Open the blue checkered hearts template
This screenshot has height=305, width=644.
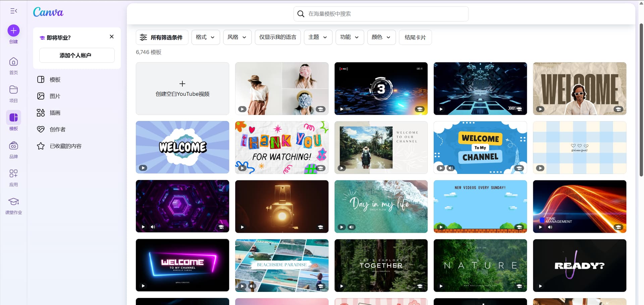580,147
